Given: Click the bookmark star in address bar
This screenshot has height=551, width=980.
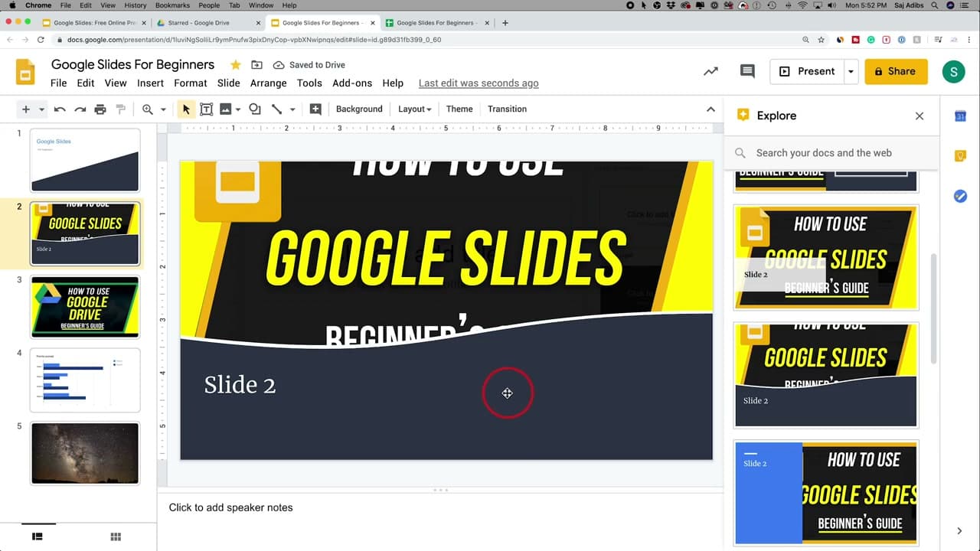Looking at the screenshot, I should (821, 40).
